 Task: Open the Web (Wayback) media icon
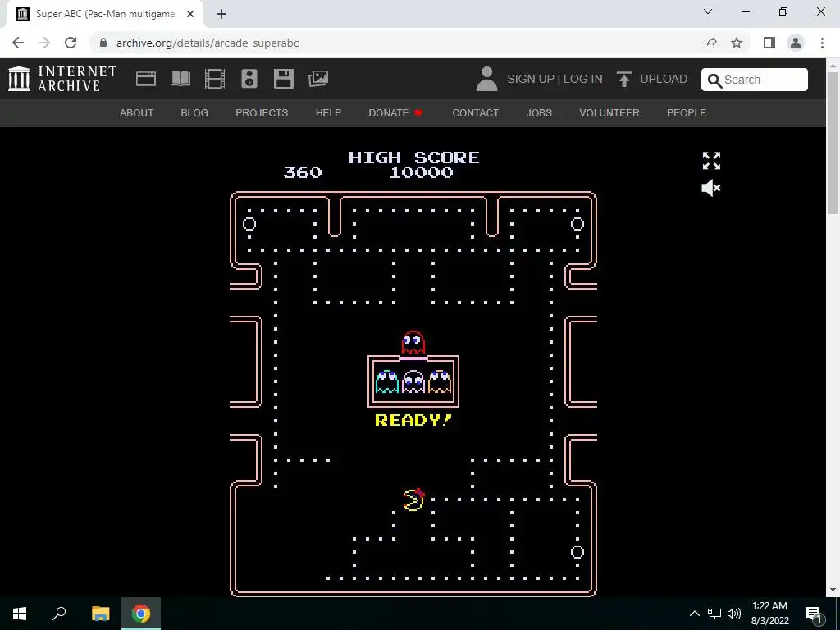coord(146,79)
